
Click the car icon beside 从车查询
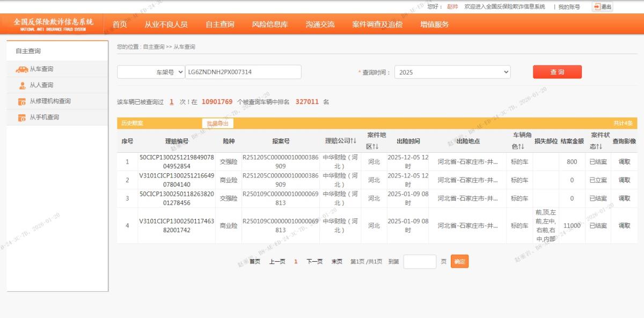pyautogui.click(x=22, y=69)
